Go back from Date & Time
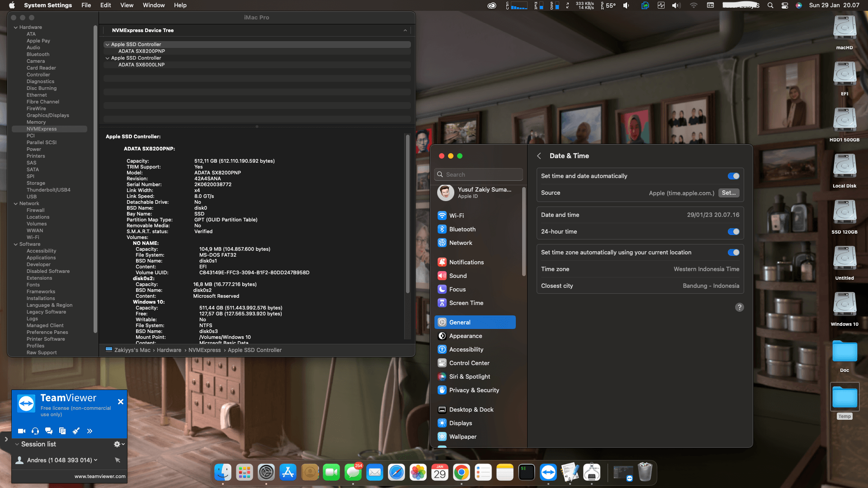The image size is (868, 488). coord(539,156)
